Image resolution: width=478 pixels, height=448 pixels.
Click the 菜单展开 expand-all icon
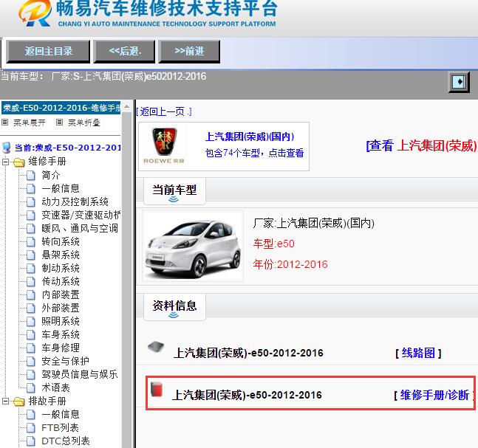(x=4, y=123)
